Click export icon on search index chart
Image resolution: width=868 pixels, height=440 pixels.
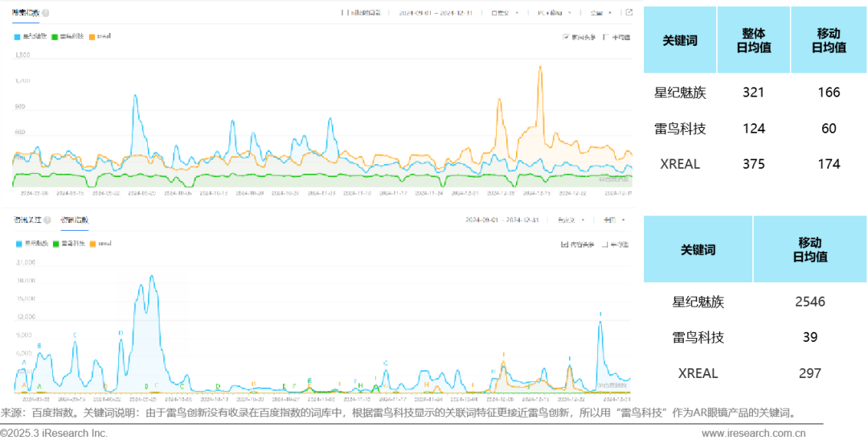click(x=628, y=12)
